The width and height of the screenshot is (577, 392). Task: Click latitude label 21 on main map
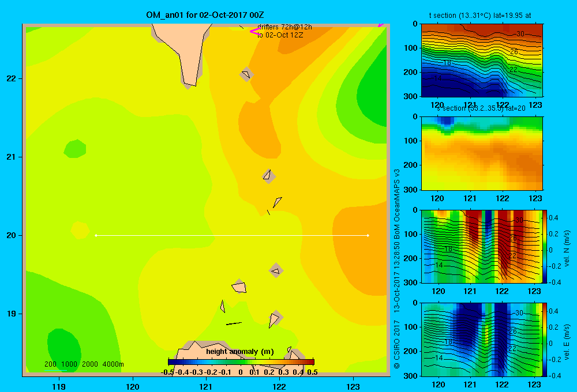coord(11,157)
